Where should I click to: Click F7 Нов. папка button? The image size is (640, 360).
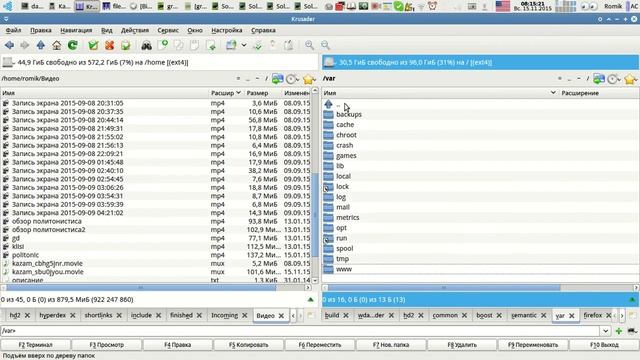coord(391,345)
